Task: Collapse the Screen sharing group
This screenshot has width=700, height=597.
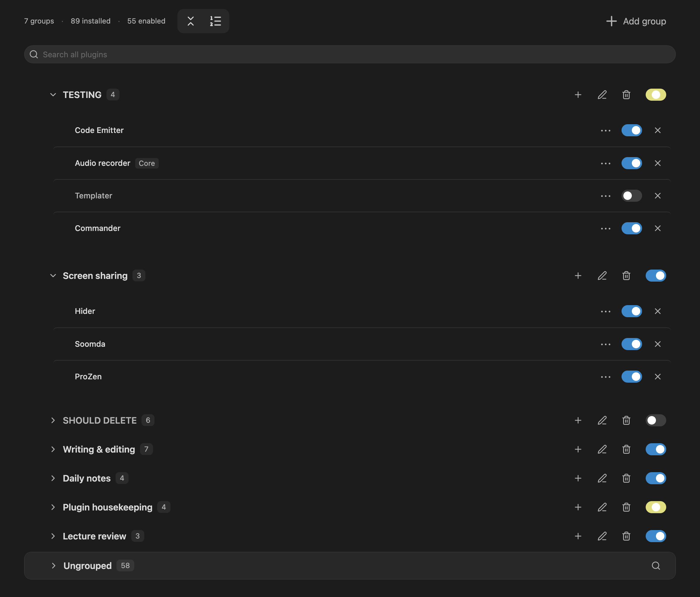Action: (53, 276)
